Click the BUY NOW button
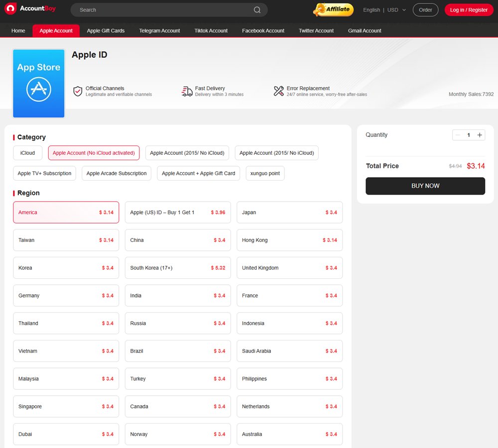498x448 pixels. (x=425, y=186)
